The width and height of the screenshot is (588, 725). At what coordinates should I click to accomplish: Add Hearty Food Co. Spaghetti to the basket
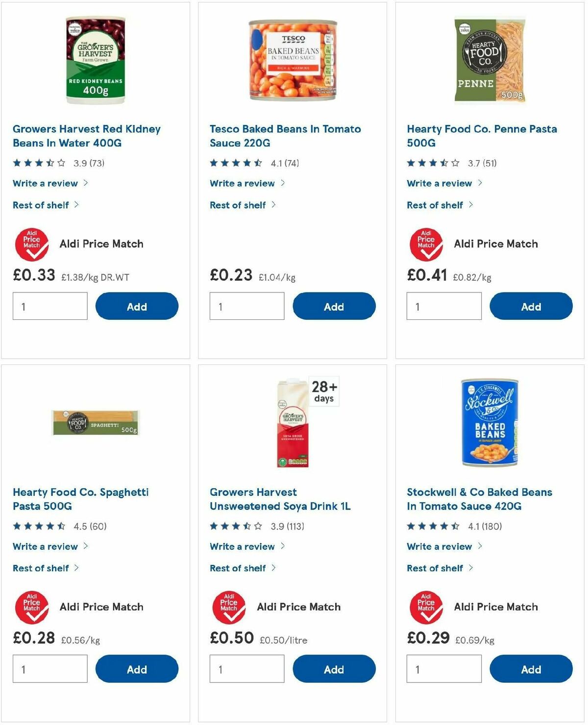[137, 669]
